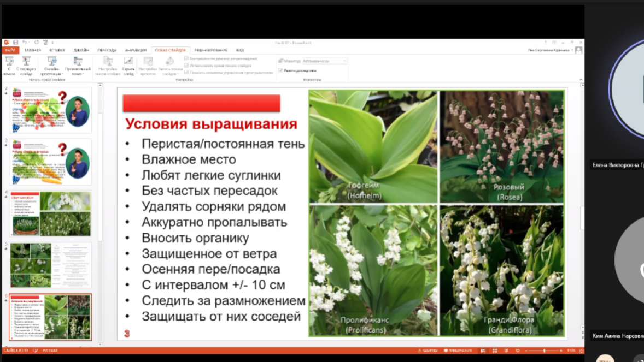This screenshot has height=362, width=644.
Task: Click the Save icon in quick access toolbar
Action: [15, 42]
